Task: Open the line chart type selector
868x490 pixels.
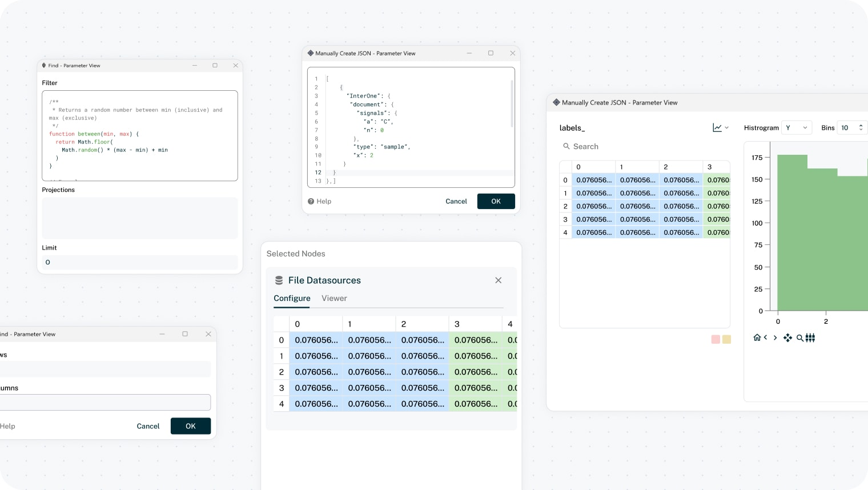Action: coord(721,127)
